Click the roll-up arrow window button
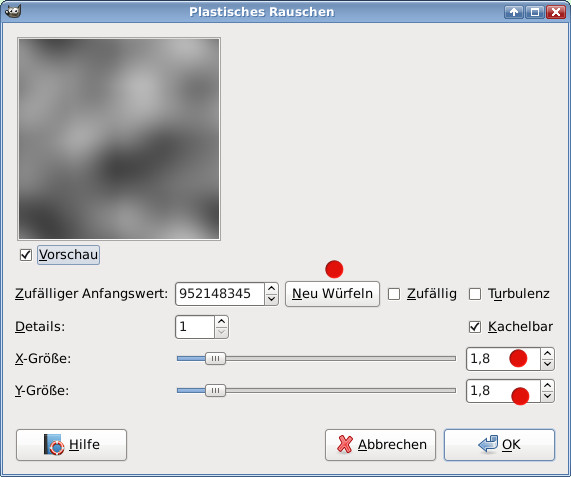 514,12
